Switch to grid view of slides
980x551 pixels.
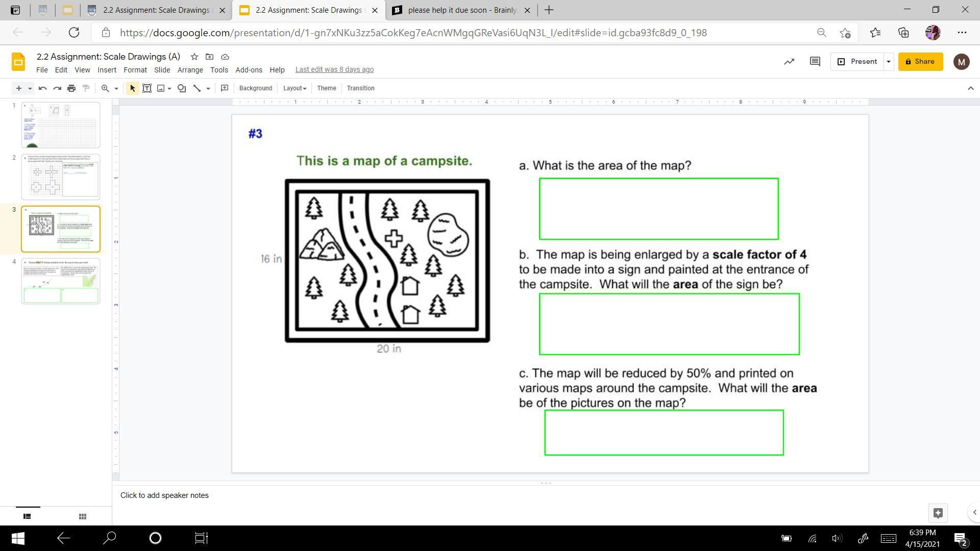click(x=83, y=516)
